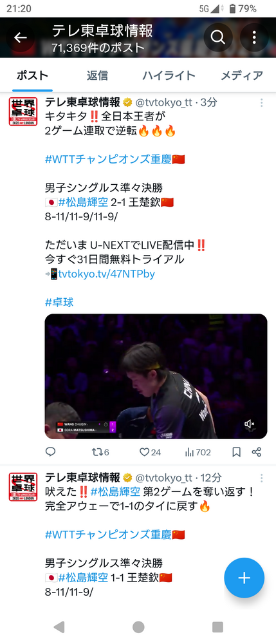This screenshot has width=276, height=644.
Task: Tap the Android home button
Action: (138, 627)
